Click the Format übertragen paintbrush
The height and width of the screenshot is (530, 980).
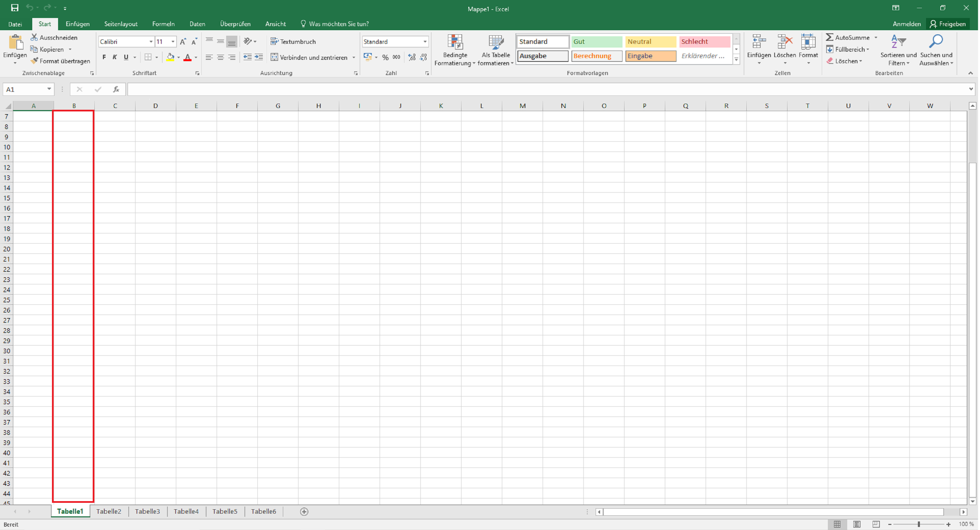(60, 61)
